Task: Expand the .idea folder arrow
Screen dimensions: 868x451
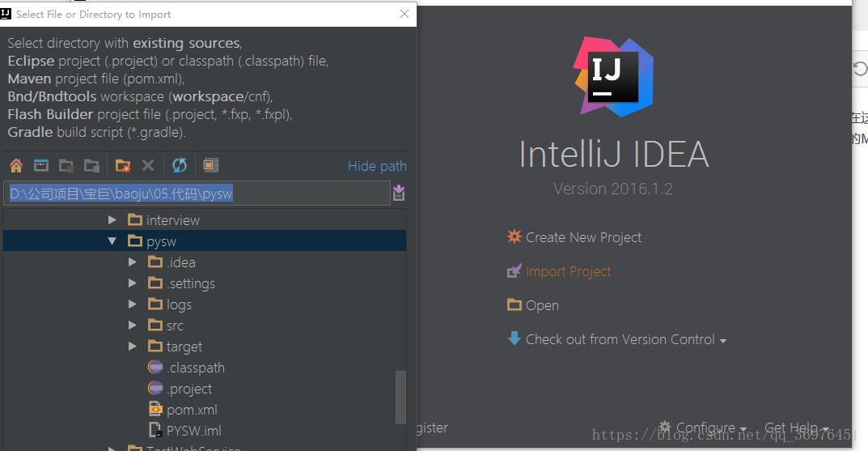Action: (x=133, y=262)
